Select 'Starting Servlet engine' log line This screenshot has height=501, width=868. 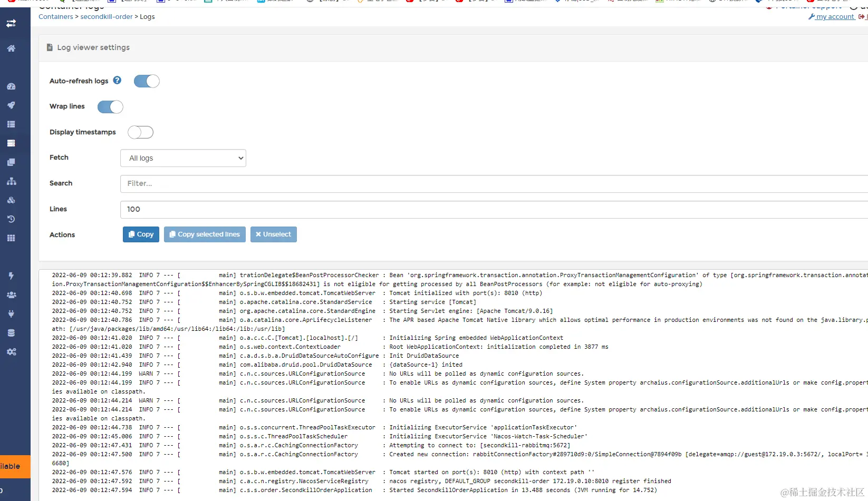302,311
